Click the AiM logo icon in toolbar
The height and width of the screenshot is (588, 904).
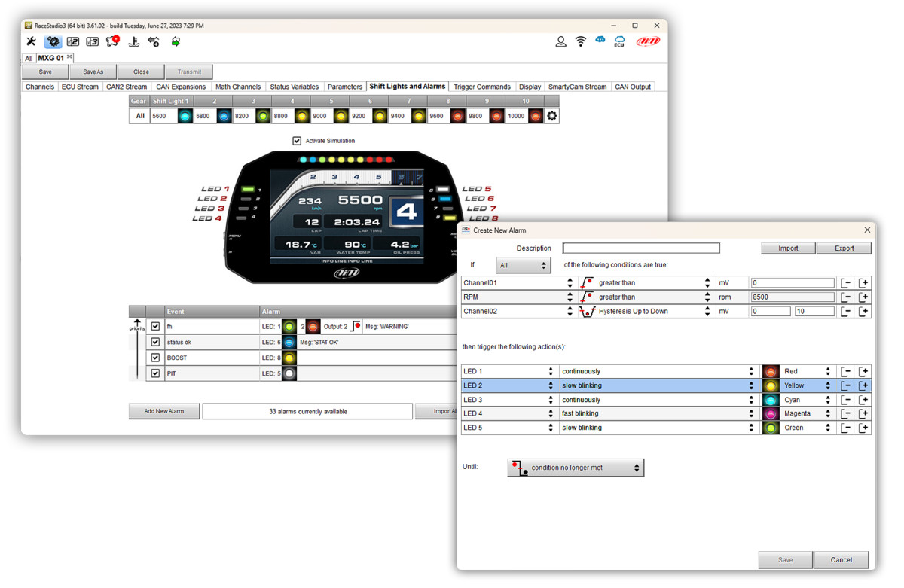click(648, 41)
